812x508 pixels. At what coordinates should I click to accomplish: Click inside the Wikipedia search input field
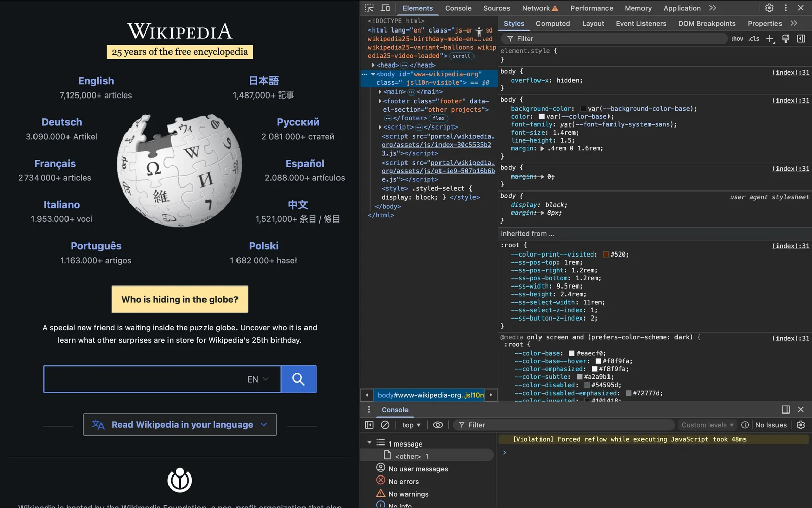(152, 379)
